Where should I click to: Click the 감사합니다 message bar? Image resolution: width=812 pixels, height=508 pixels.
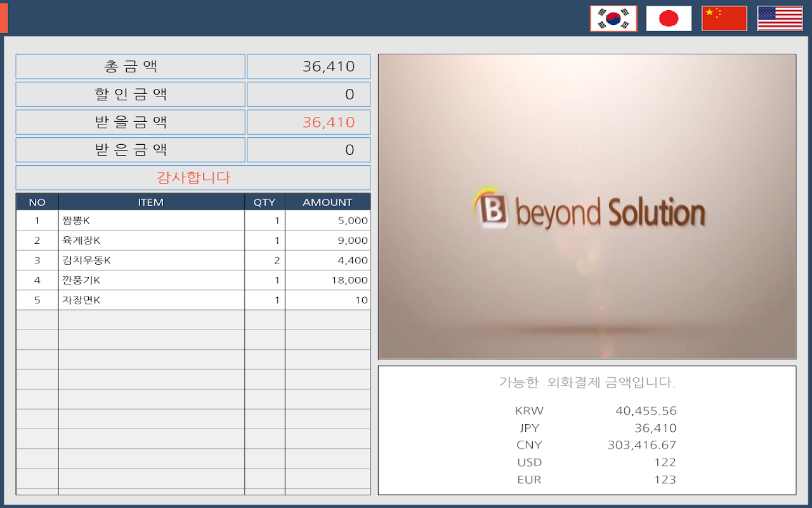[193, 178]
